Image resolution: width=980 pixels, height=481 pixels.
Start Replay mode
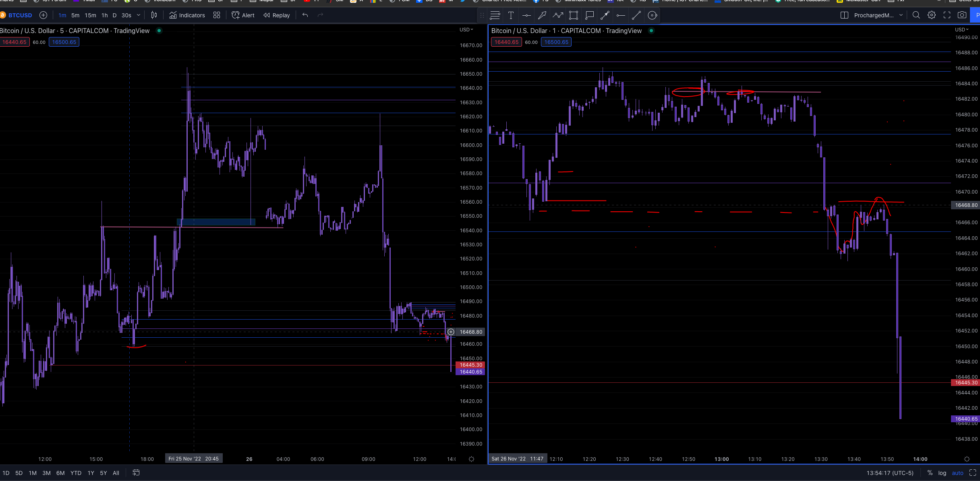[276, 15]
